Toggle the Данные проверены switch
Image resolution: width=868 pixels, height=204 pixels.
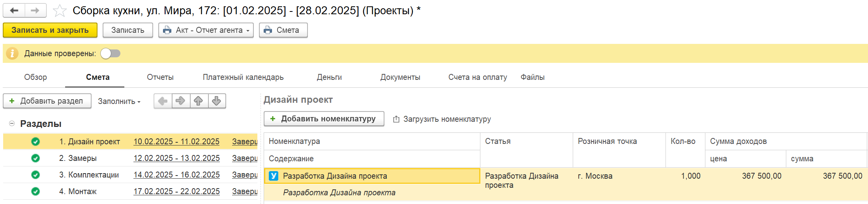click(110, 53)
